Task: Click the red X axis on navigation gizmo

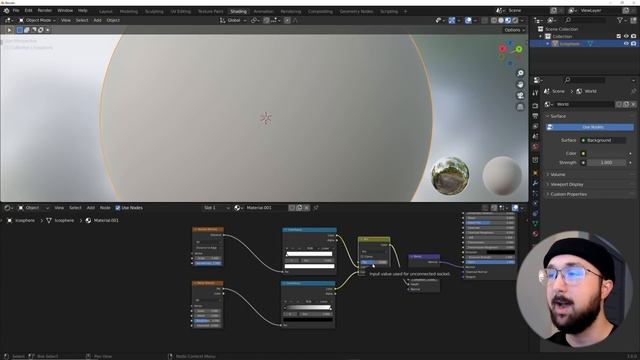Action: (x=502, y=49)
